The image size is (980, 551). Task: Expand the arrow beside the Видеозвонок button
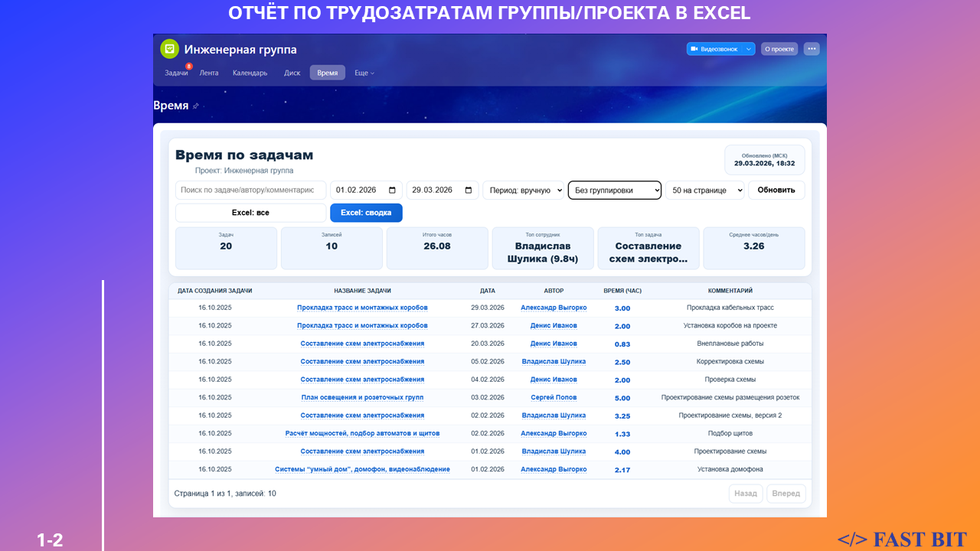pyautogui.click(x=748, y=49)
